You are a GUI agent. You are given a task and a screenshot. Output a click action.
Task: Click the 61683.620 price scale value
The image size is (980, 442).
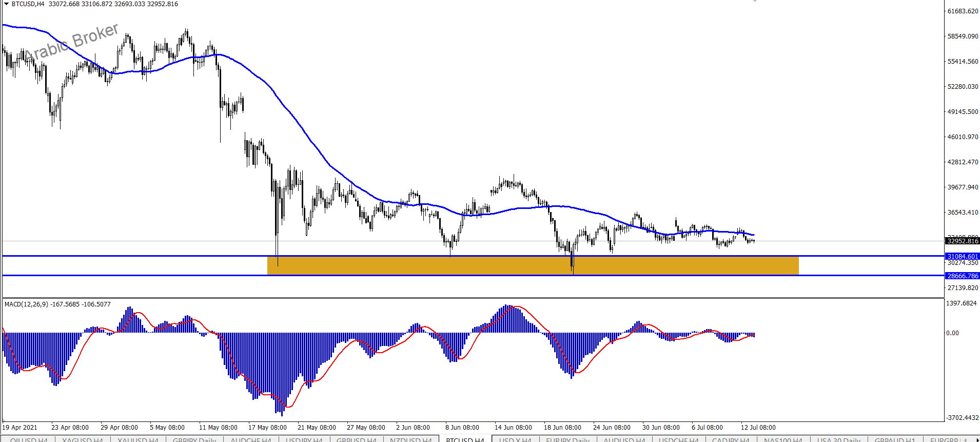tap(963, 11)
